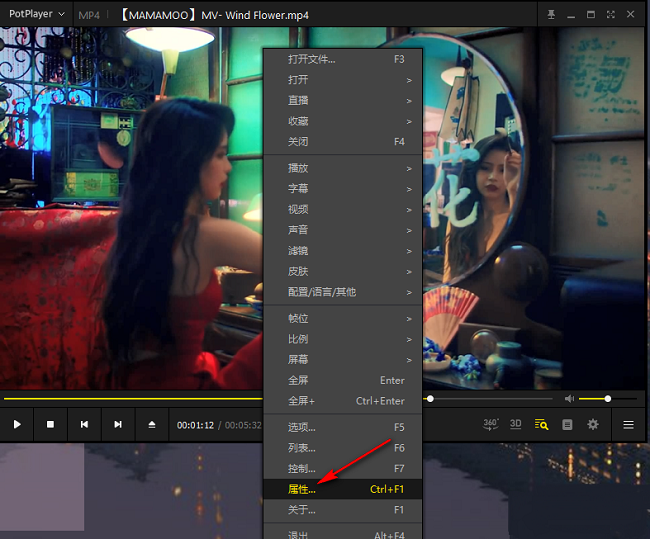Viewport: 650px width, 539px height.
Task: Click the volume slider handle
Action: [608, 398]
